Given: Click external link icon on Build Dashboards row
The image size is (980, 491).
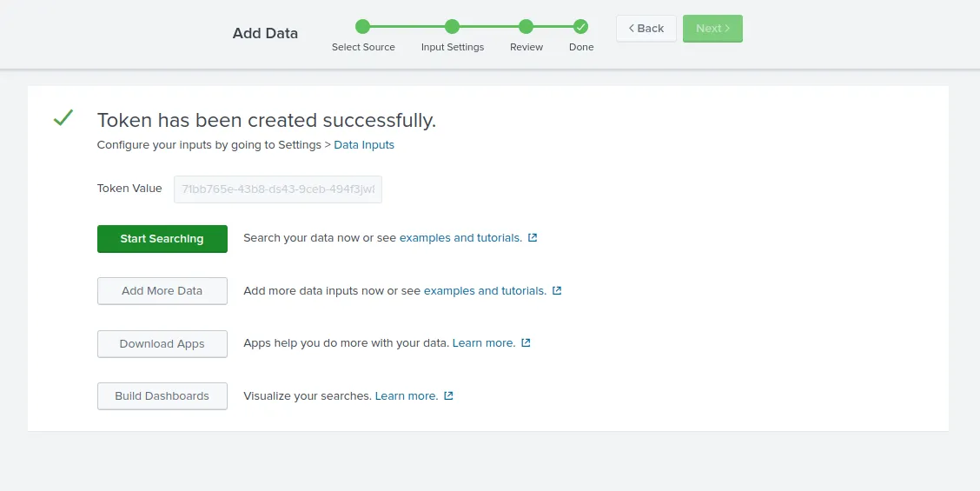Looking at the screenshot, I should (448, 395).
